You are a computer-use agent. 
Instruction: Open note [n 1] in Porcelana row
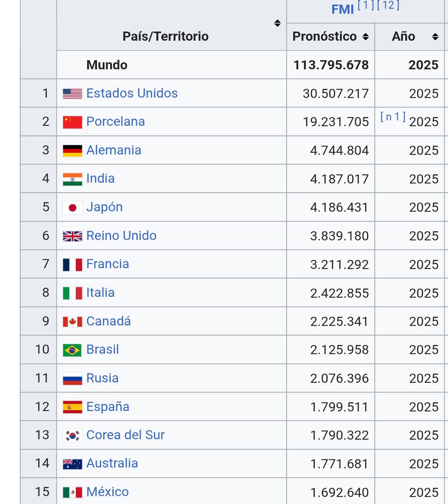[393, 117]
